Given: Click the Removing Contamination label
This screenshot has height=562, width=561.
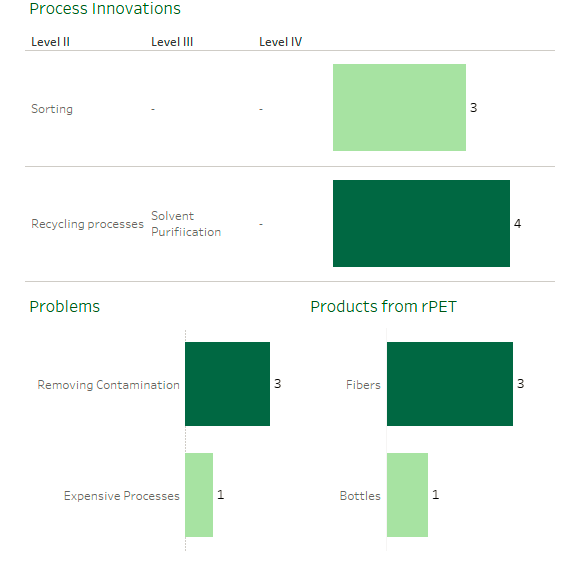Looking at the screenshot, I should pyautogui.click(x=108, y=385).
